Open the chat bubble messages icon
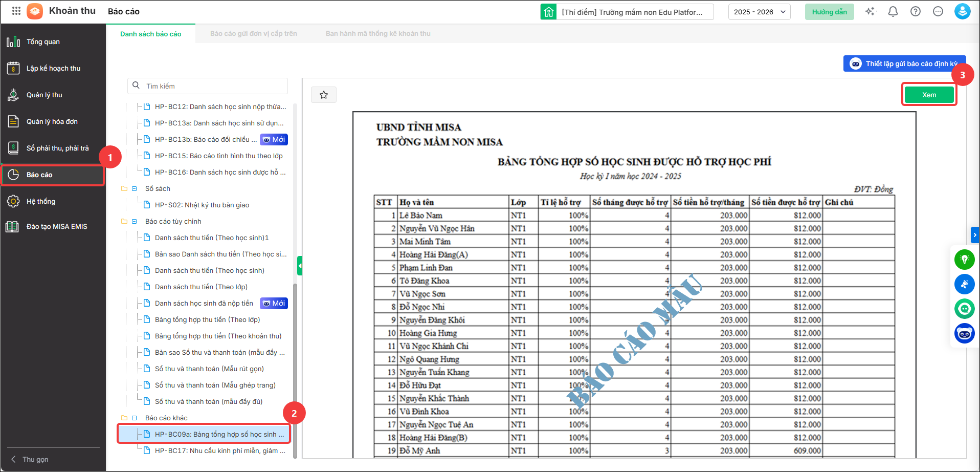Image resolution: width=980 pixels, height=472 pixels. click(938, 11)
